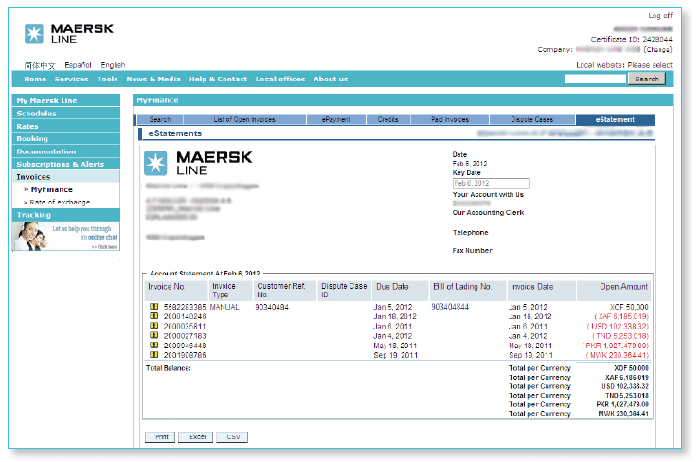Click the CSV export button

232,437
